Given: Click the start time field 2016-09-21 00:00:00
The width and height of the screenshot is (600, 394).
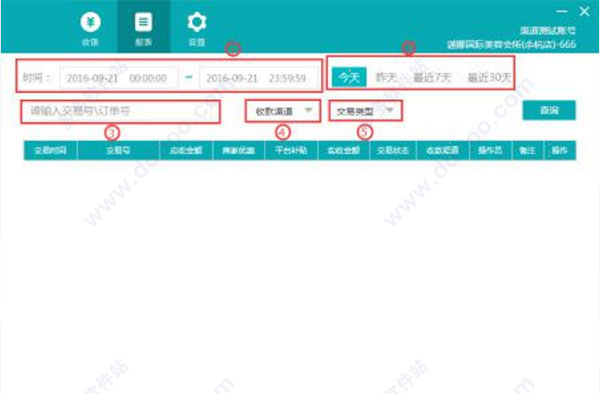Looking at the screenshot, I should pyautogui.click(x=119, y=78).
